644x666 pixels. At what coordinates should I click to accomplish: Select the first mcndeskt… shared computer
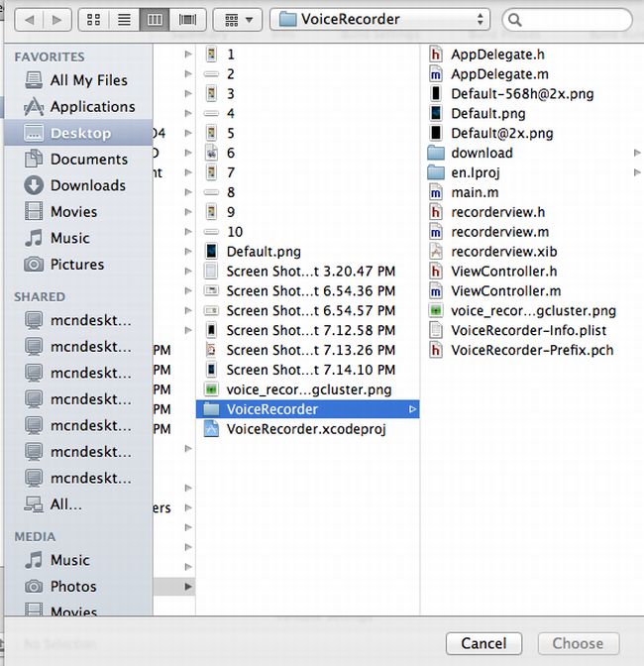tap(78, 320)
